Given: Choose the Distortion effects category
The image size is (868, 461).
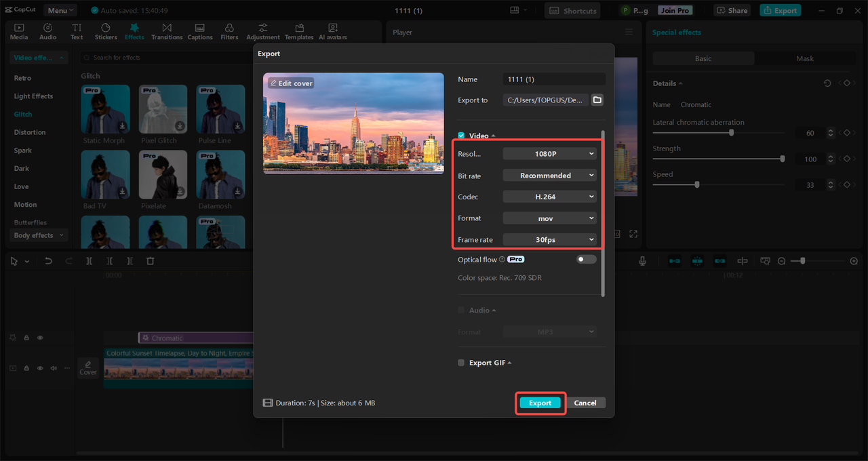Looking at the screenshot, I should (30, 132).
